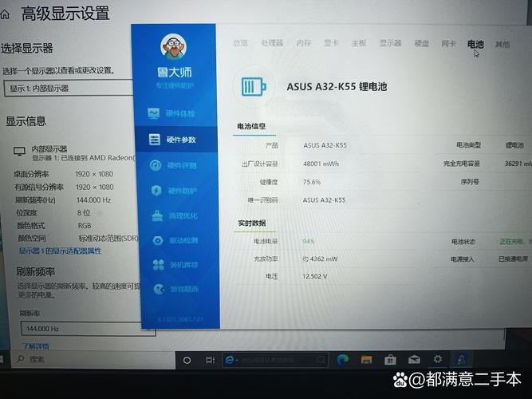
Task: Switch to the 显示器 tab
Action: (391, 43)
